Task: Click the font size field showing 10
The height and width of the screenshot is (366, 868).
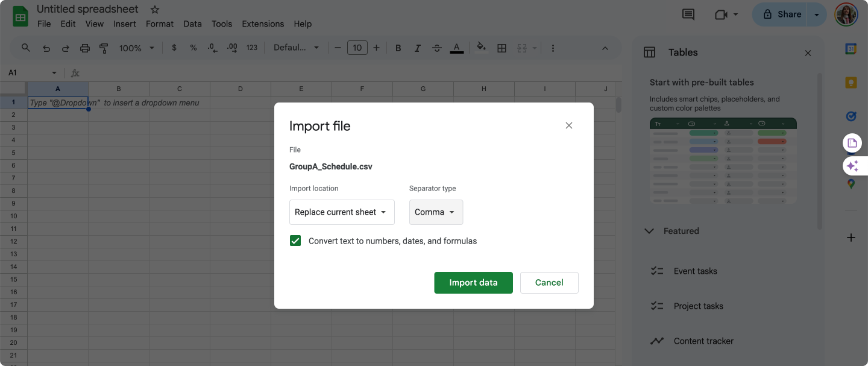Action: click(357, 48)
